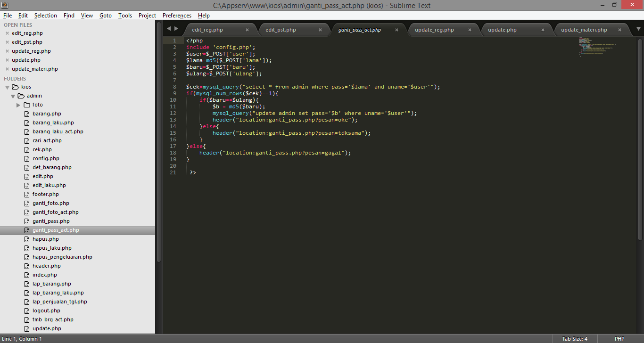
Task: Open hapus.php in sidebar
Action: [46, 239]
